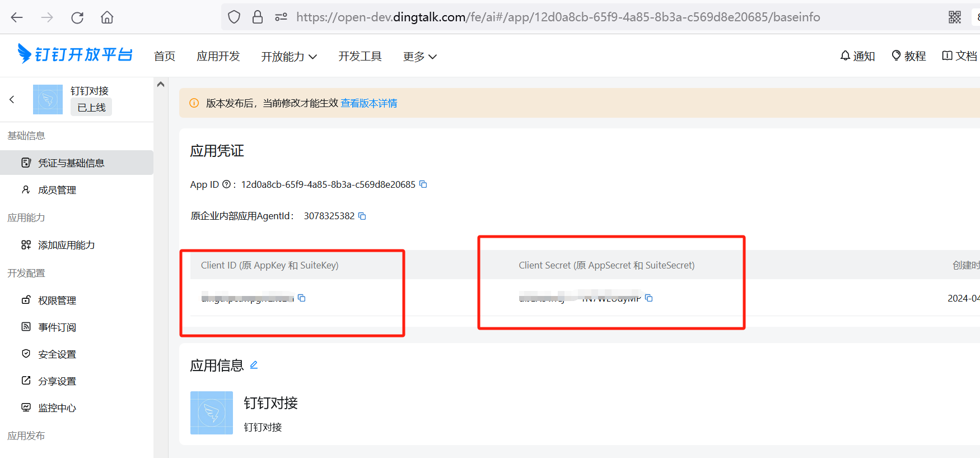The image size is (980, 458).
Task: Click the 2024-04 creation date cell
Action: [x=963, y=298]
